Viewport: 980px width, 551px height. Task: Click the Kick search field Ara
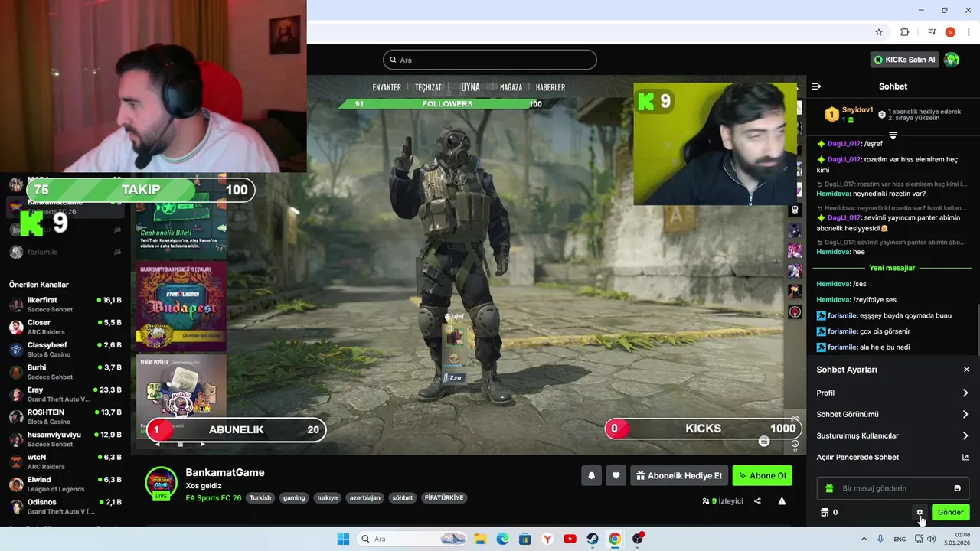490,60
